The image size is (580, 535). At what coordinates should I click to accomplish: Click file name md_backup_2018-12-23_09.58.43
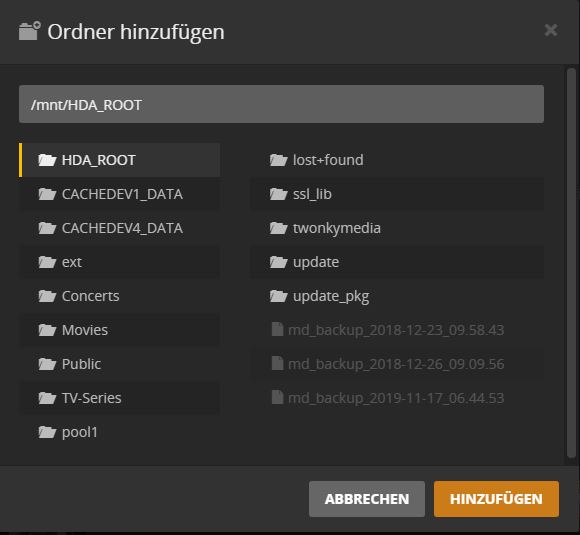click(x=396, y=330)
